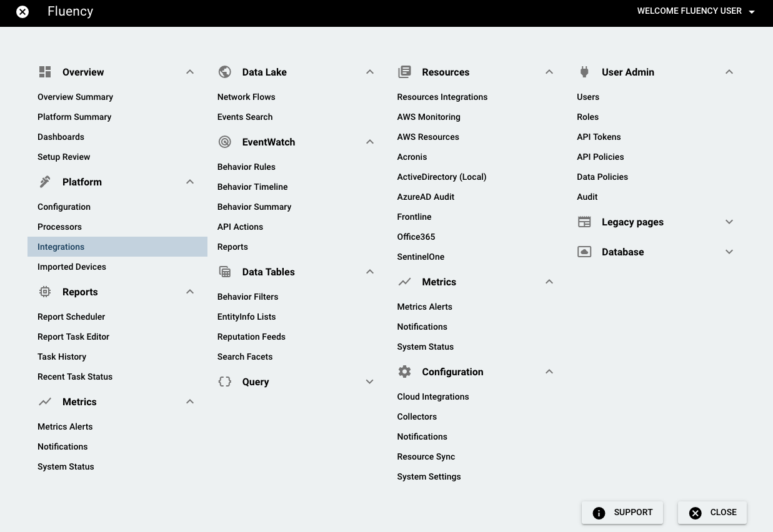Collapse the Configuration section chevron

tap(549, 372)
